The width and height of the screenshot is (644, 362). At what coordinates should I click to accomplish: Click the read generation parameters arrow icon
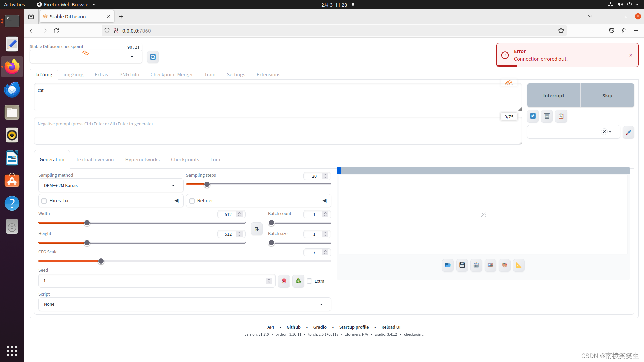coord(533,116)
